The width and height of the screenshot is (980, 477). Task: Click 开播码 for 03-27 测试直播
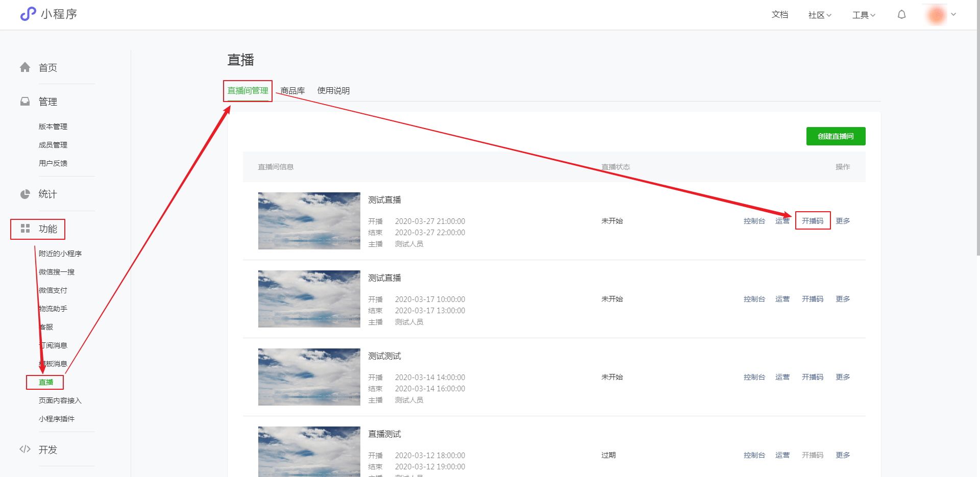pos(813,221)
